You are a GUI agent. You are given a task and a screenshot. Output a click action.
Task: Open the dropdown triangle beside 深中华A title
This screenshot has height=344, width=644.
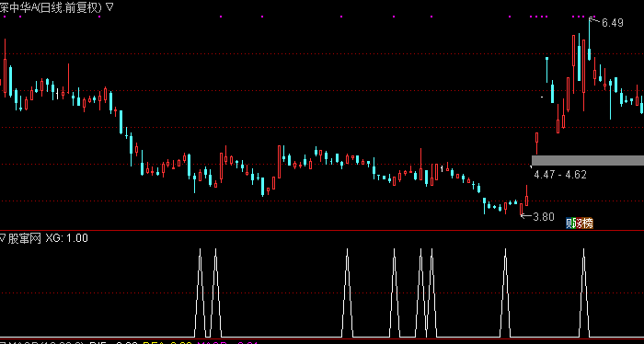point(109,7)
